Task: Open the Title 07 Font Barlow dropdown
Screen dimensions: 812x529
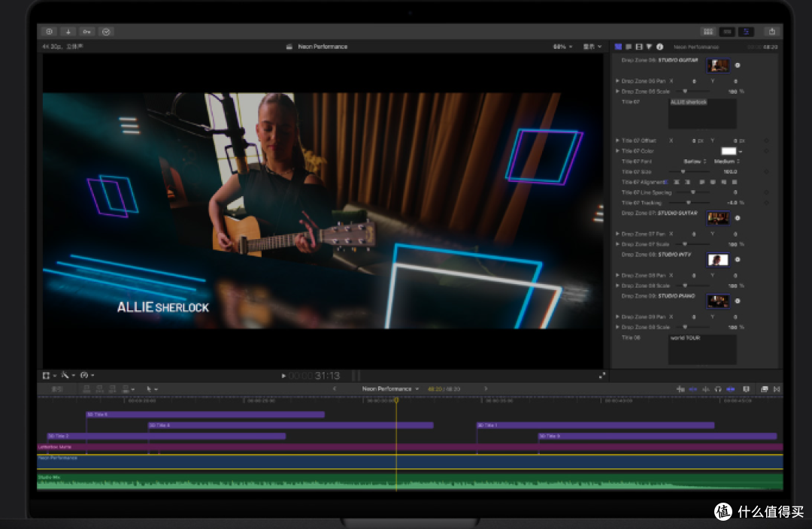Action: tap(695, 161)
